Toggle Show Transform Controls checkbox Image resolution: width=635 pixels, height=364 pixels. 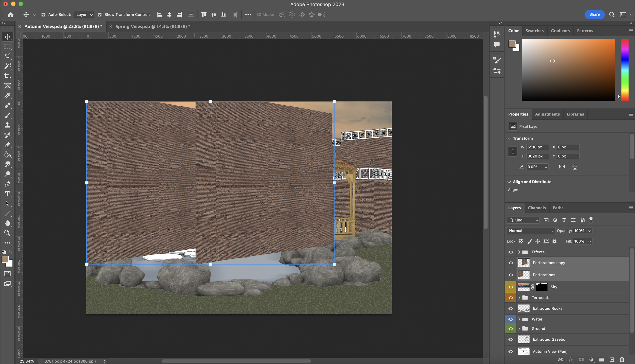[100, 15]
